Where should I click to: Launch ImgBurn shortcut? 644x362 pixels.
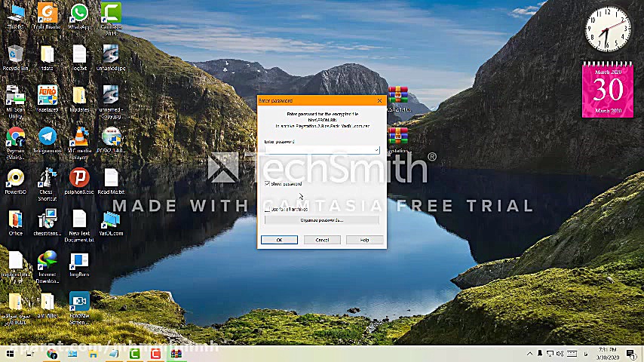(x=79, y=264)
